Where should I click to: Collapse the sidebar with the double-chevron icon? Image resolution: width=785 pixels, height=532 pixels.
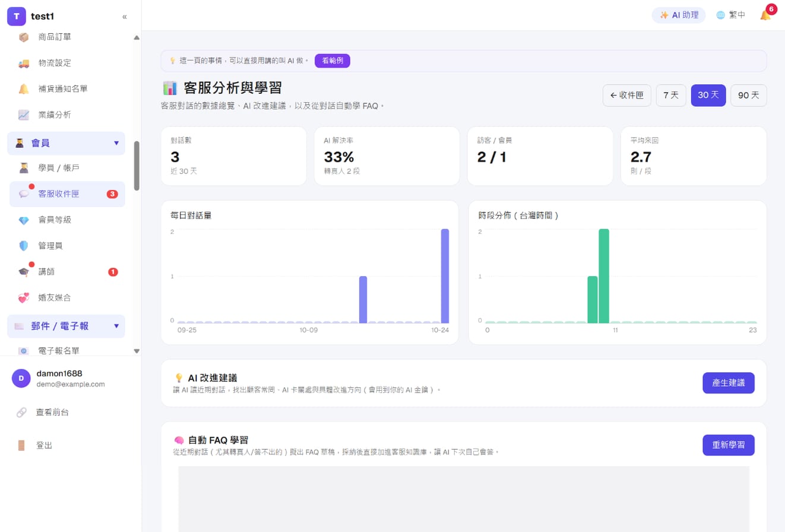click(x=125, y=17)
